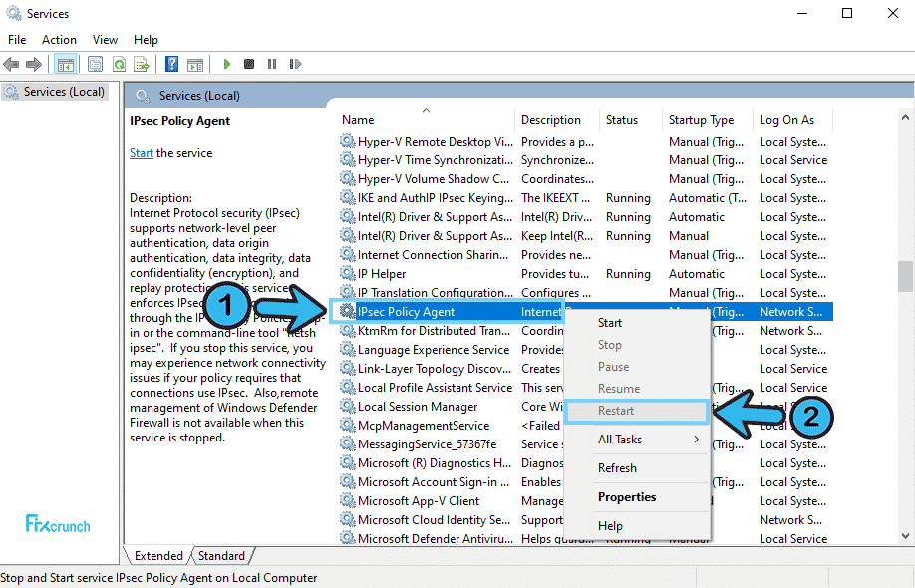Click the Back arrow in toolbar
The image size is (915, 588).
(x=11, y=64)
